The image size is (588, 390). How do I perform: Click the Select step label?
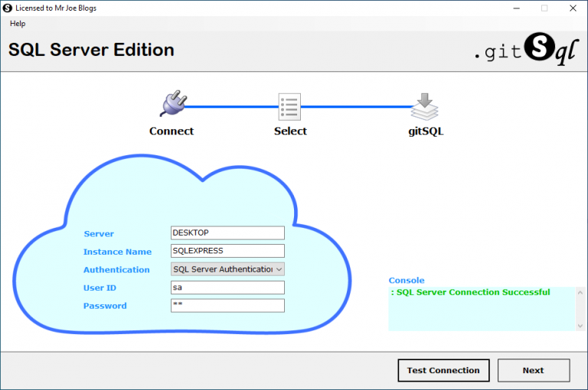coord(290,131)
